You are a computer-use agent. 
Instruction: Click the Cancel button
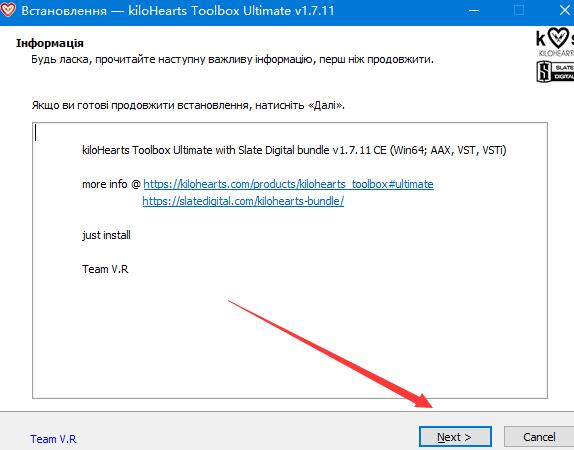(x=539, y=437)
